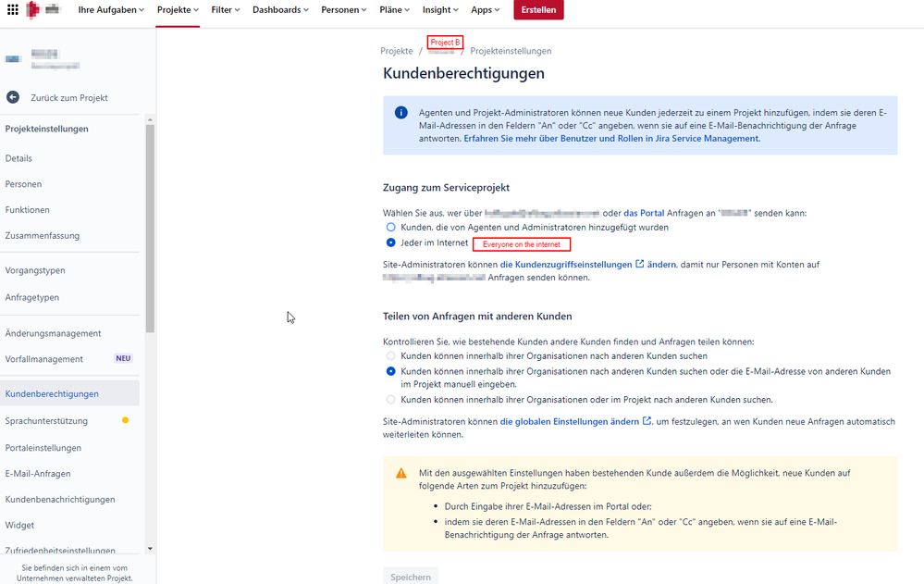Click the sidebar scroll up arrow
Image resolution: width=924 pixels, height=584 pixels.
click(150, 119)
